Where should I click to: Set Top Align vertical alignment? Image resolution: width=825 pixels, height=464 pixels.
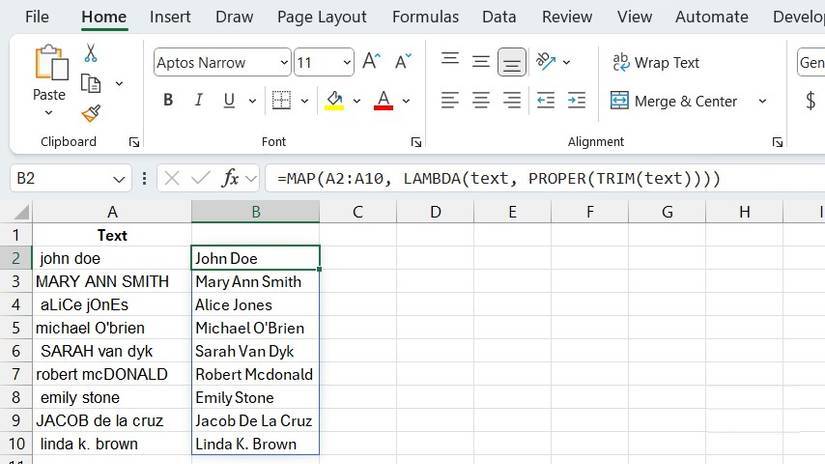pos(450,59)
